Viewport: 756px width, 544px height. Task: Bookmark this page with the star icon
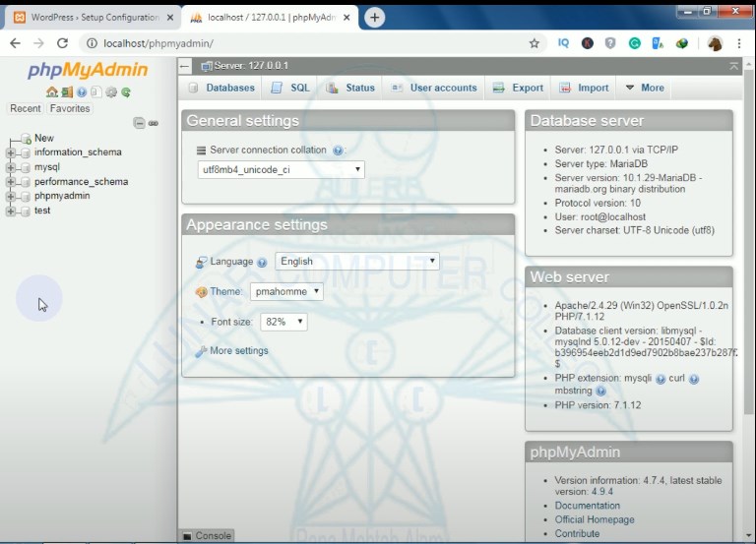[534, 43]
